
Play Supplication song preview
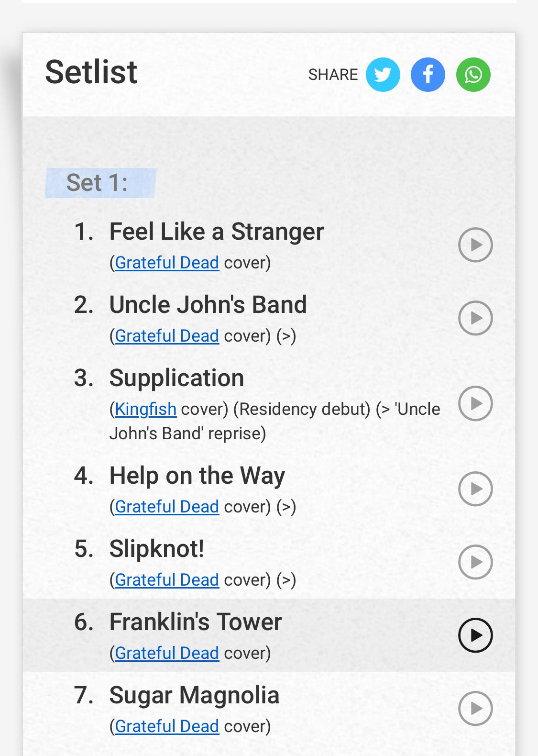(x=475, y=404)
